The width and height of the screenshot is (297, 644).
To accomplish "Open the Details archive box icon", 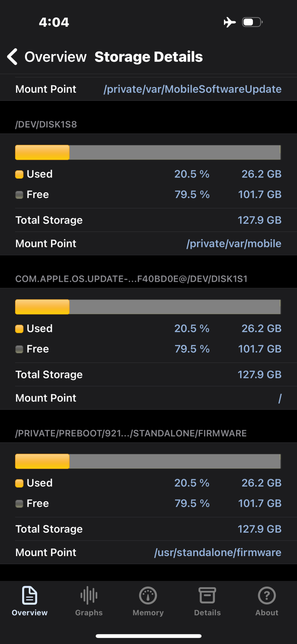I will [x=207, y=595].
